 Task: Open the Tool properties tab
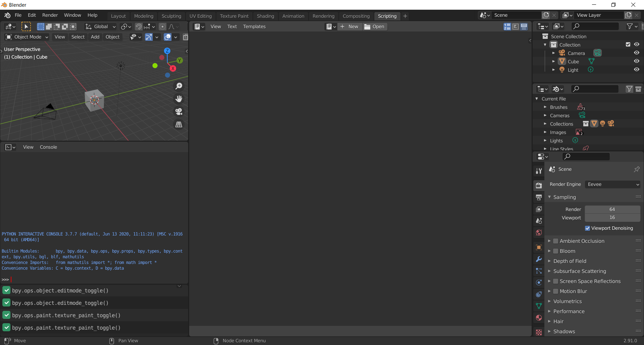click(x=539, y=171)
